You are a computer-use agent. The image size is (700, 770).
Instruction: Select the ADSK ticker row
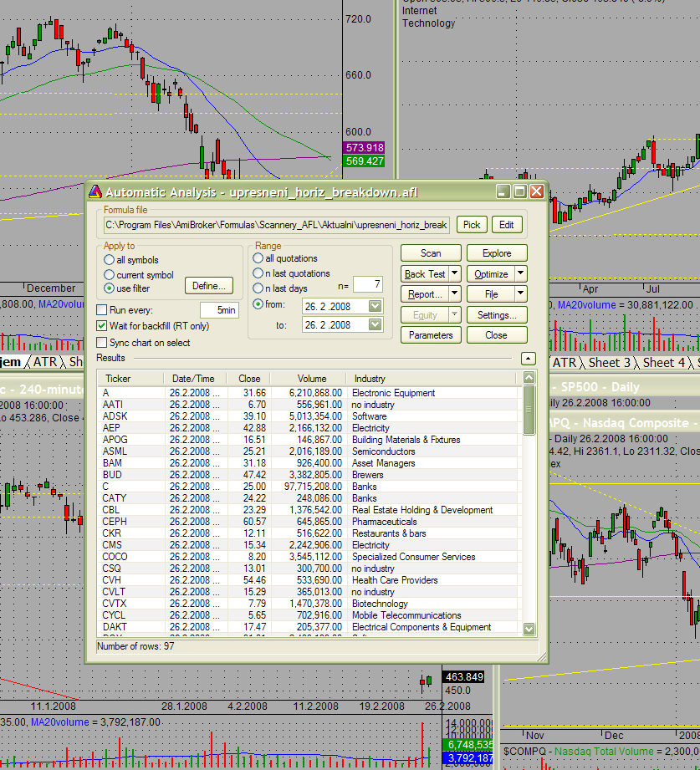pyautogui.click(x=309, y=416)
